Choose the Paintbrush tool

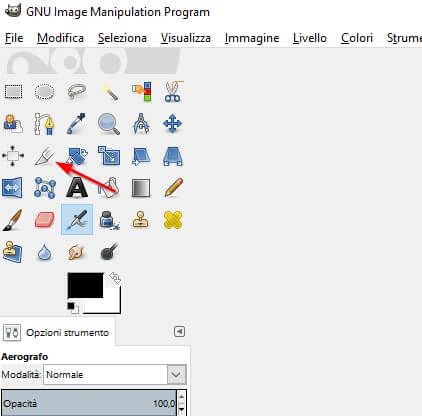(x=12, y=220)
